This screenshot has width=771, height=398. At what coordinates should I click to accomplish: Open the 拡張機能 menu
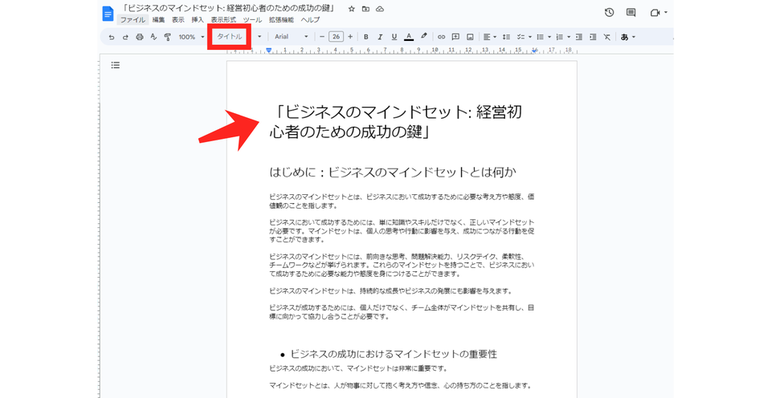click(x=281, y=20)
